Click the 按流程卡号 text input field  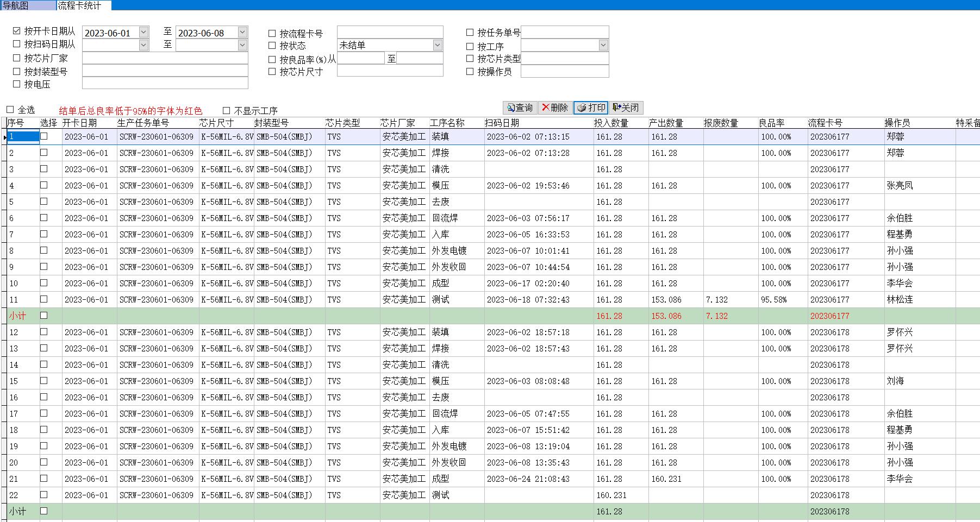tap(390, 33)
